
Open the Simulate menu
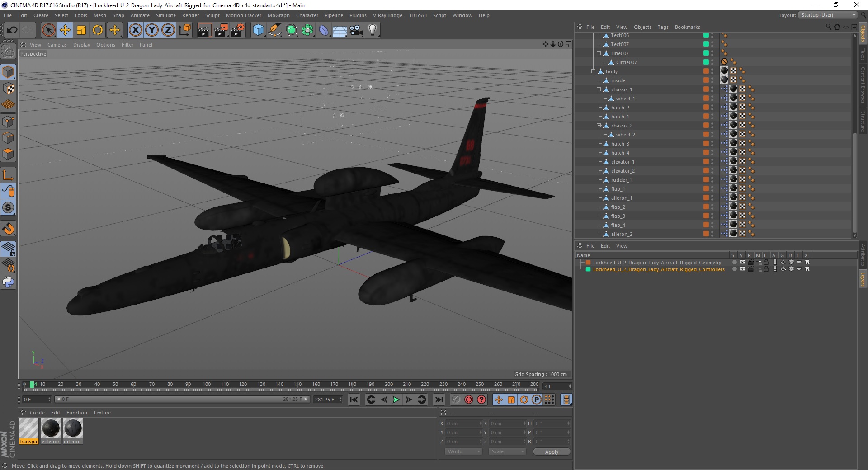[x=165, y=15]
